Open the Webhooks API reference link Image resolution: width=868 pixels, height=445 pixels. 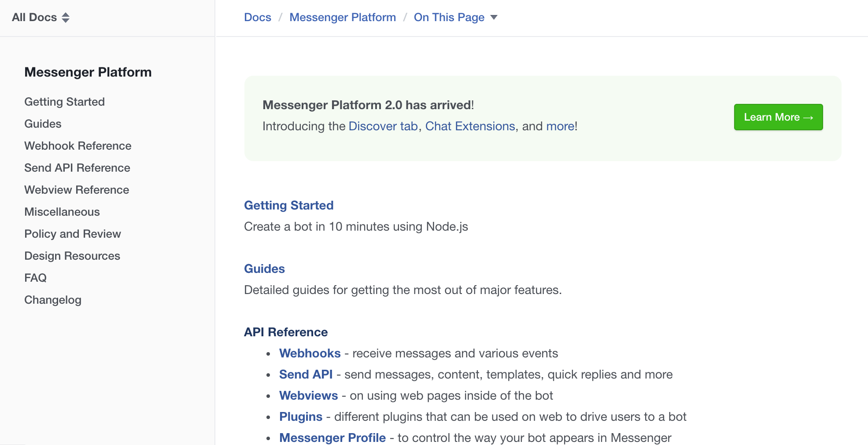coord(310,353)
